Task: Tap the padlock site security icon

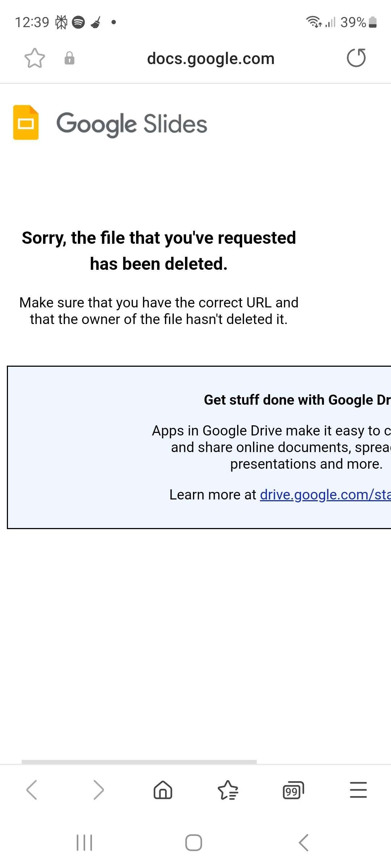Action: (x=70, y=58)
